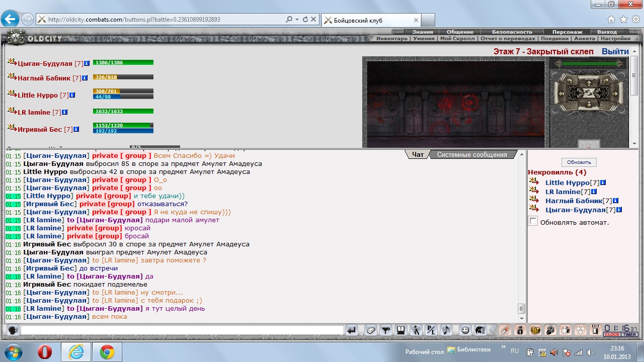Open Opera from the Windows taskbar
The image size is (644, 362).
point(45,352)
